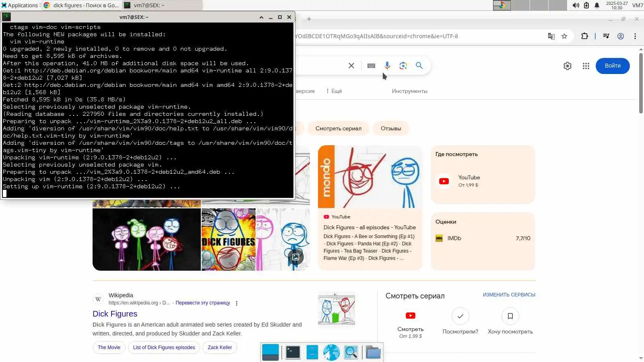Open the Chrome Extensions puzzle icon
Viewport: 644px width, 362px height.
pyautogui.click(x=584, y=36)
